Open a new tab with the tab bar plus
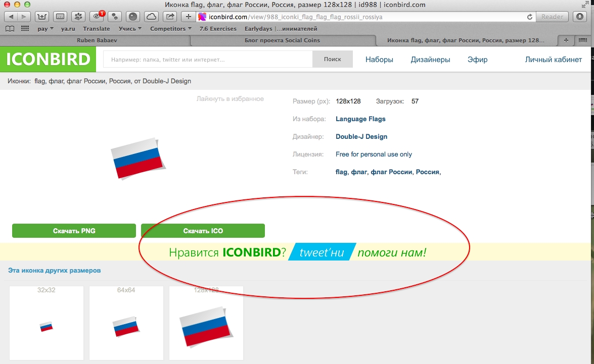The height and width of the screenshot is (364, 594). [566, 40]
